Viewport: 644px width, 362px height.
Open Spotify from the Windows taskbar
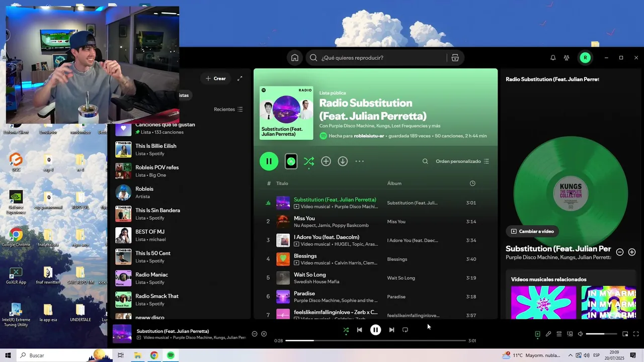click(171, 355)
